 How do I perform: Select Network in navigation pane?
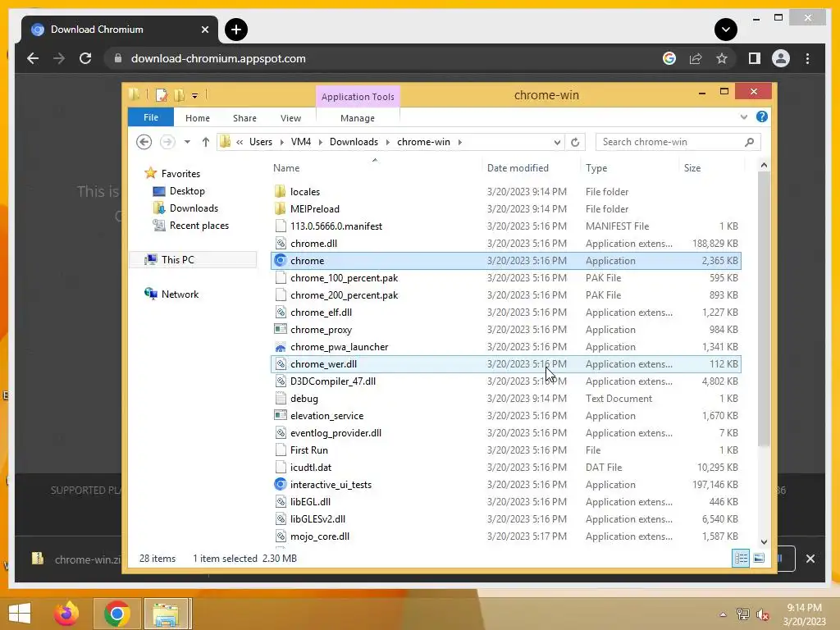180,294
